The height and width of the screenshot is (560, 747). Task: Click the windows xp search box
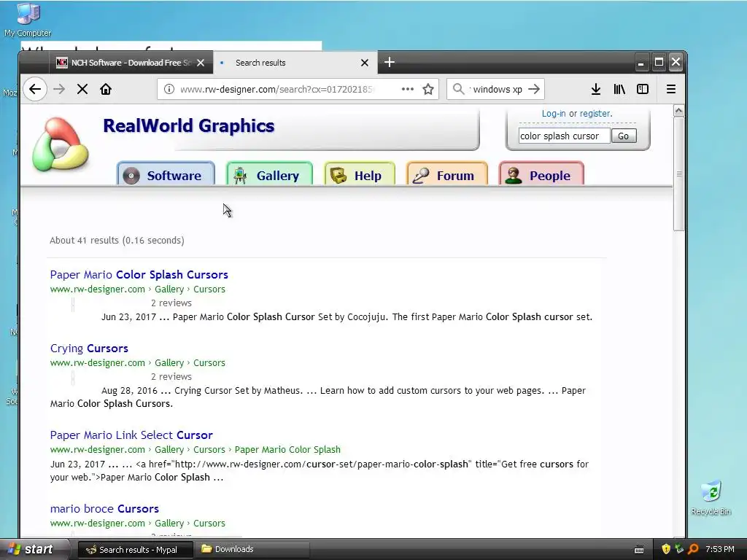(496, 89)
